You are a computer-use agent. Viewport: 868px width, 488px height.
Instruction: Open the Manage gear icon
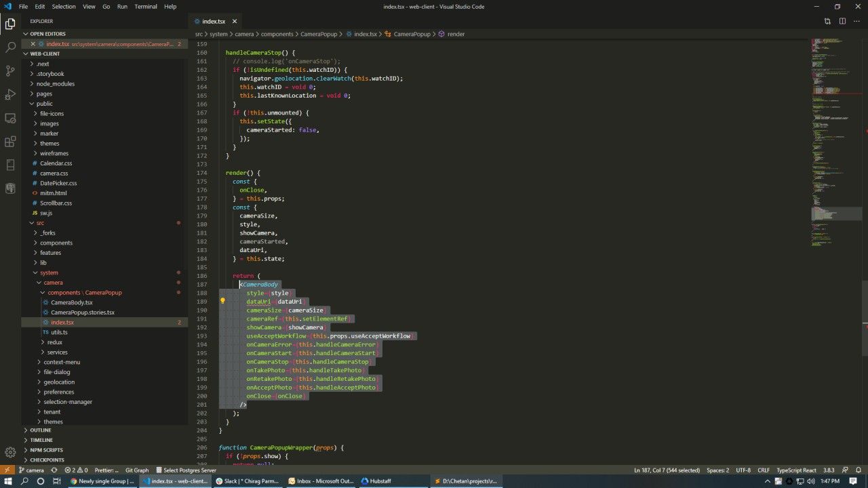[x=10, y=452]
